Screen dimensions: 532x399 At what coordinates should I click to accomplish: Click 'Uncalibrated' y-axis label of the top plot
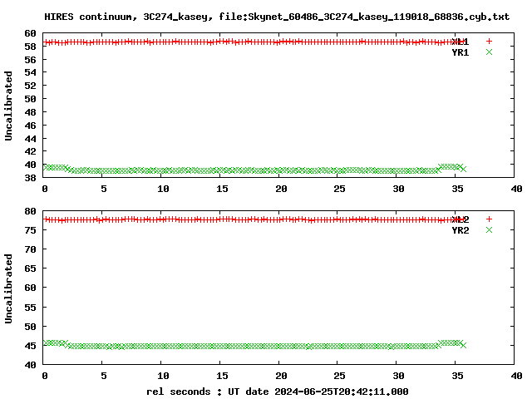8,106
